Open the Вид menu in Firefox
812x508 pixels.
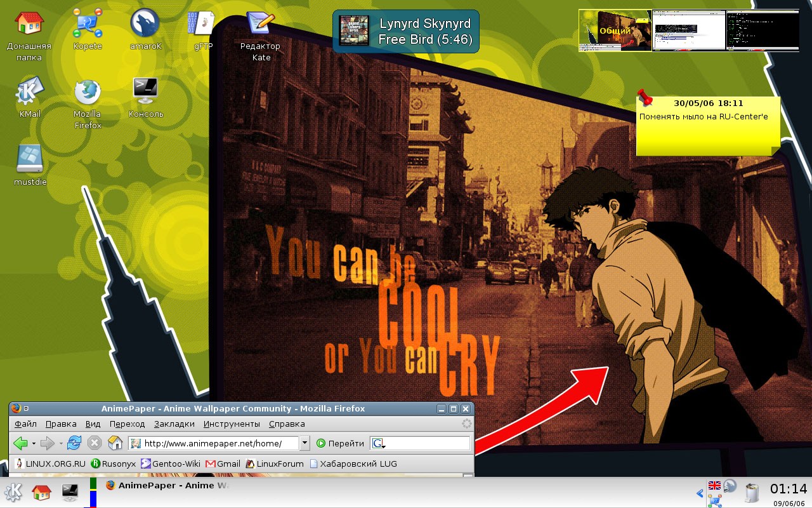[x=93, y=424]
